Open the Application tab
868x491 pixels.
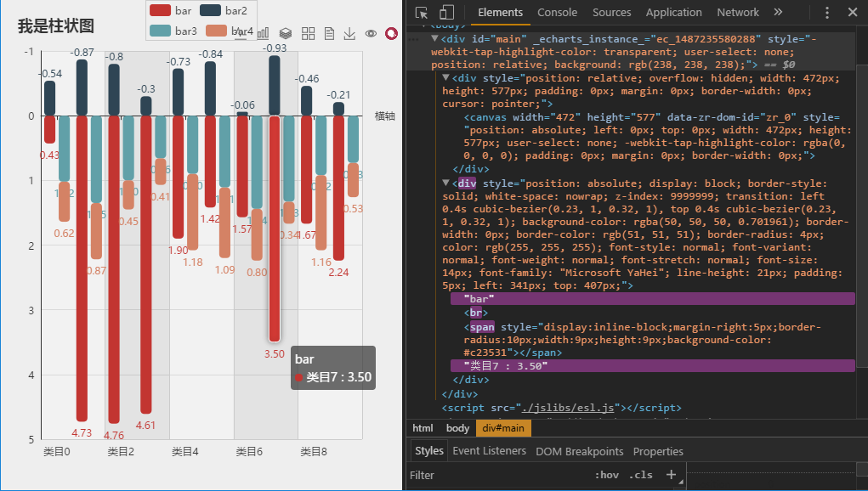(x=673, y=12)
